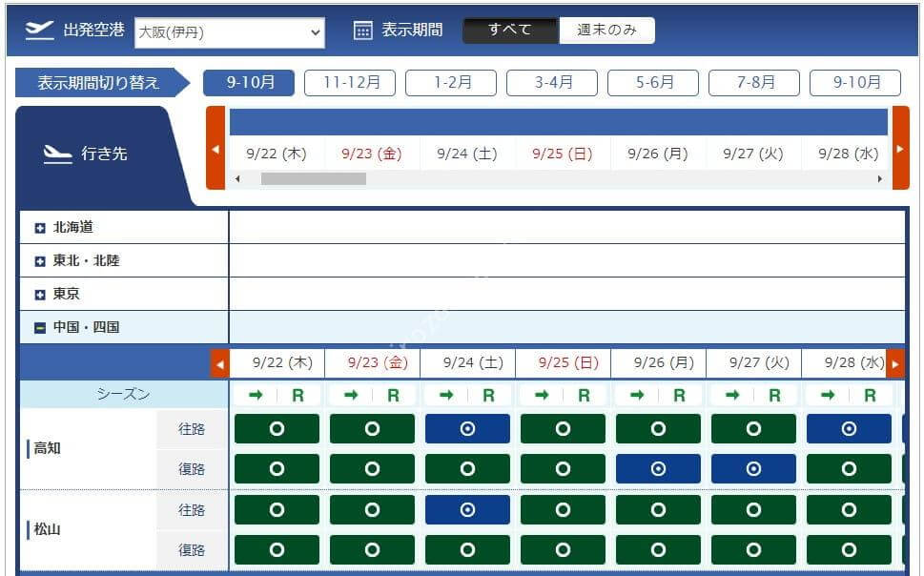
Task: Click the 行き先 heading text
Action: (104, 154)
